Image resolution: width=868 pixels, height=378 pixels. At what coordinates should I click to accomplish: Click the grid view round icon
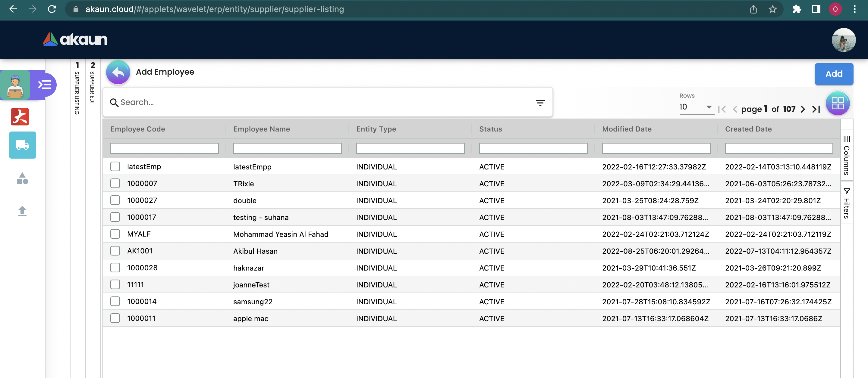837,103
